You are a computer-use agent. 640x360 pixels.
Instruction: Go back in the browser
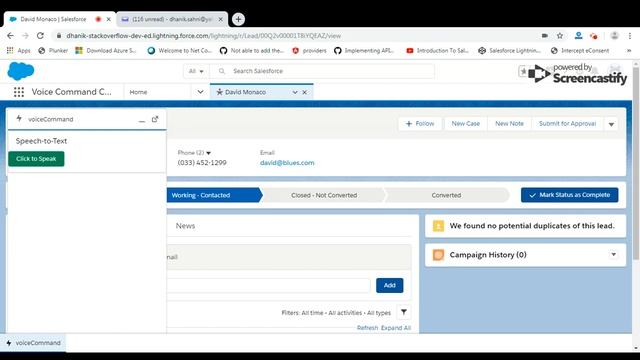click(x=10, y=36)
